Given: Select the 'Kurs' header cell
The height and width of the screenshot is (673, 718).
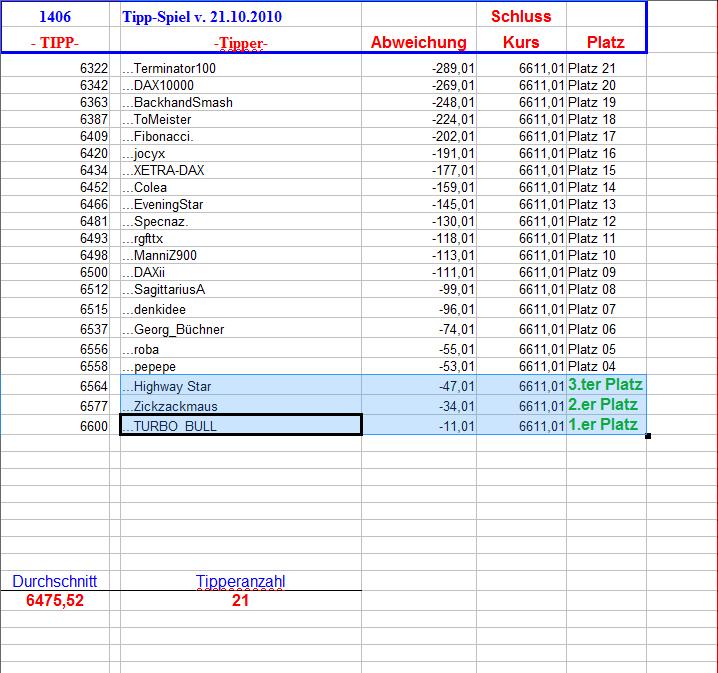Looking at the screenshot, I should click(521, 42).
